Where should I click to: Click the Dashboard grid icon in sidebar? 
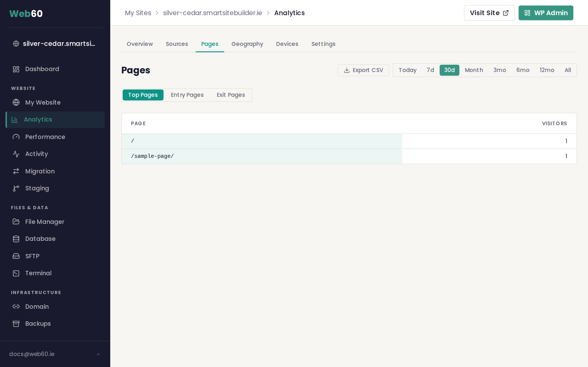click(16, 69)
